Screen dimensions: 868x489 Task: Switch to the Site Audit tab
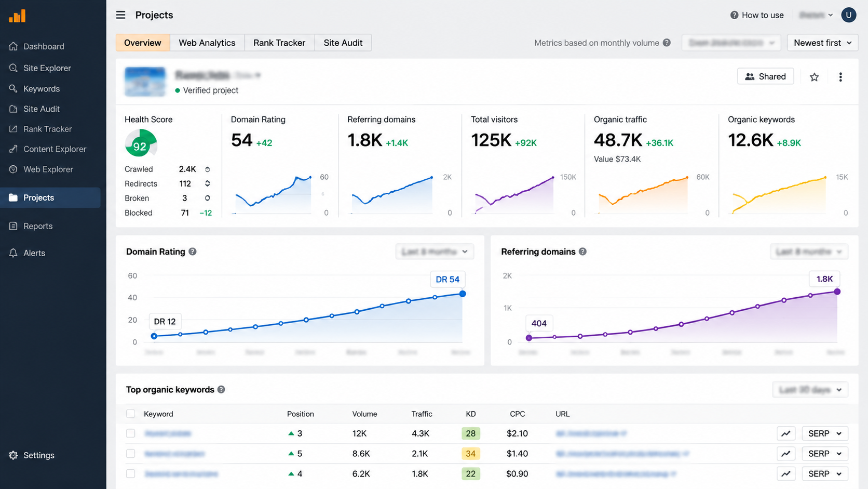click(x=343, y=43)
